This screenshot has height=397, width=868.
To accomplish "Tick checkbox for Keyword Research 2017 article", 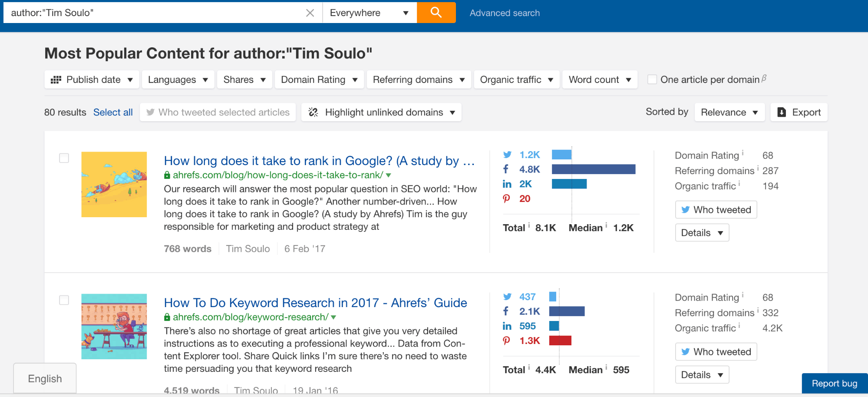I will (64, 300).
